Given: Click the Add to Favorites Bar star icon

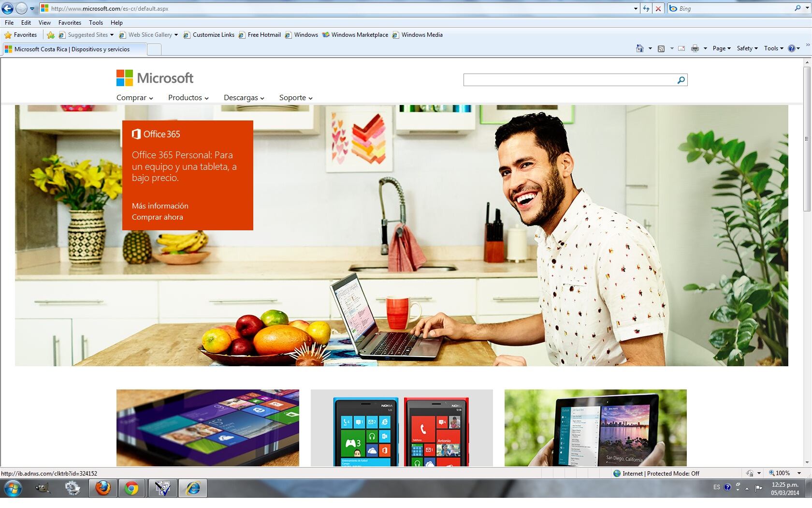Looking at the screenshot, I should click(x=51, y=35).
